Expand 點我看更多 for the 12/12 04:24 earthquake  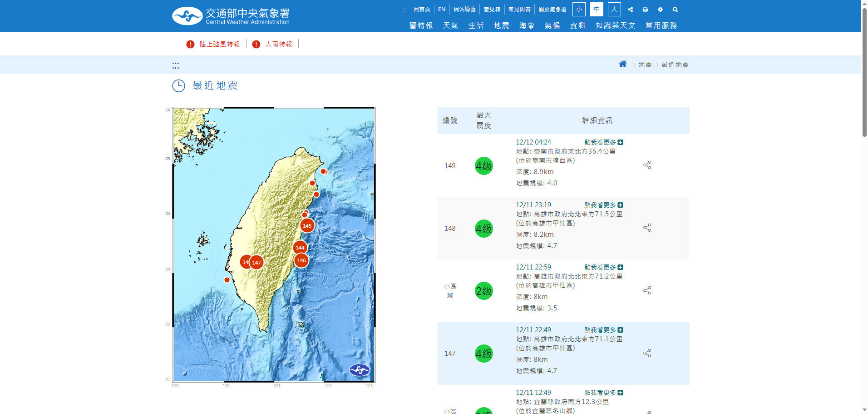point(603,142)
